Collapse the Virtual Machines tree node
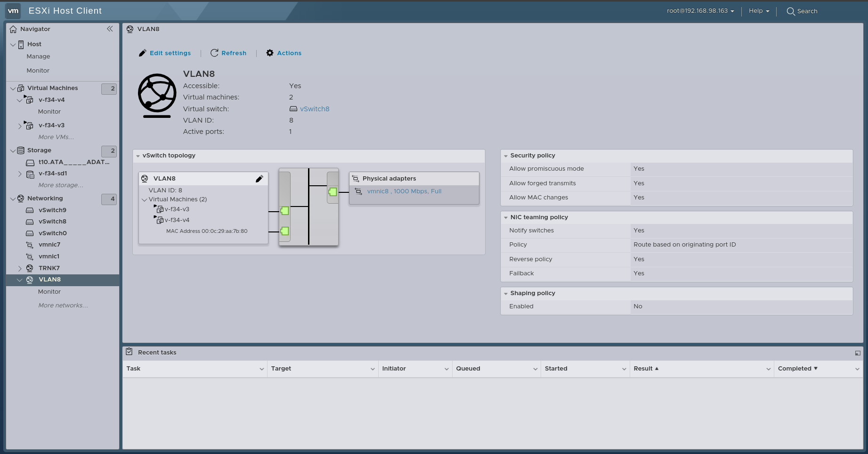 click(13, 88)
